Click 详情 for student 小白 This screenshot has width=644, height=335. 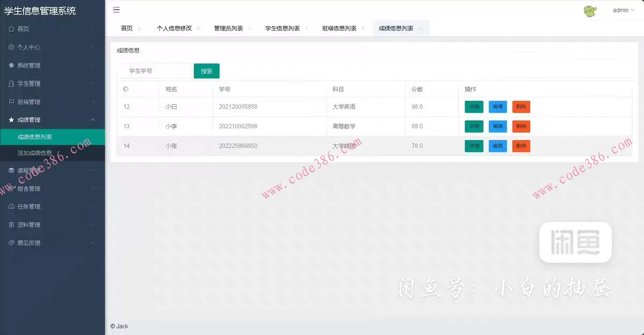point(474,106)
